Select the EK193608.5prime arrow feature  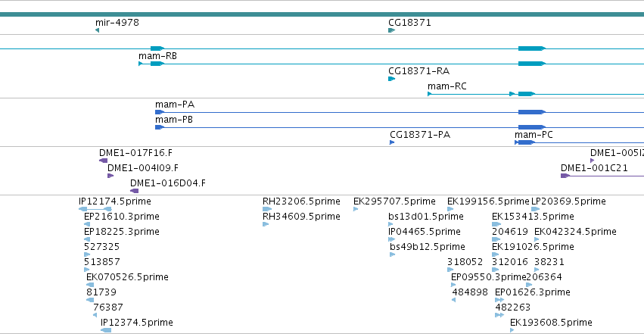(512, 330)
